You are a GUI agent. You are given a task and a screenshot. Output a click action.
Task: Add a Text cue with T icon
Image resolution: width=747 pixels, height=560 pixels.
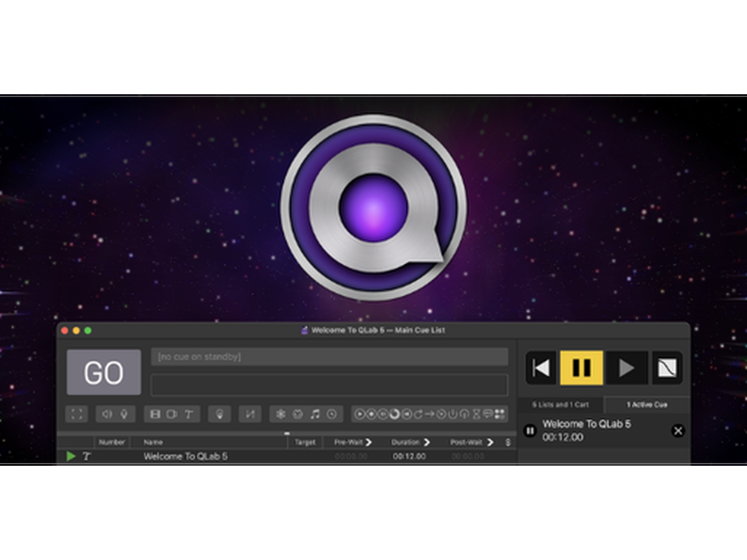tap(189, 414)
